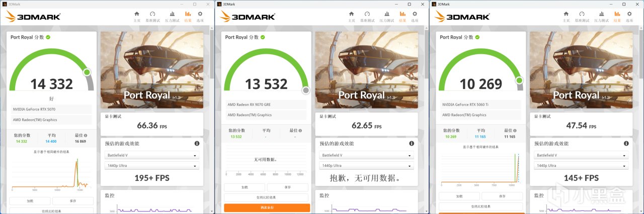
Task: Expand 1440p Ultra dropdown in RX 9070 GRE window
Action: click(x=367, y=166)
